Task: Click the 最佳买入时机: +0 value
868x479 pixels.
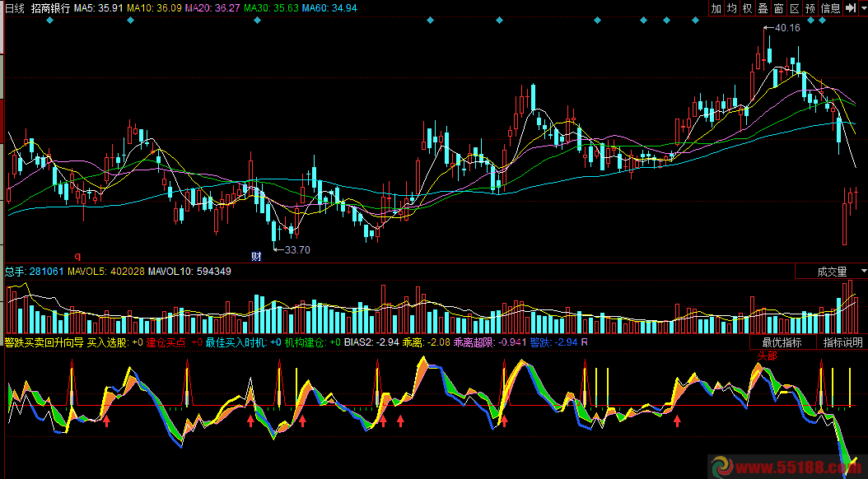Action: coord(244,342)
